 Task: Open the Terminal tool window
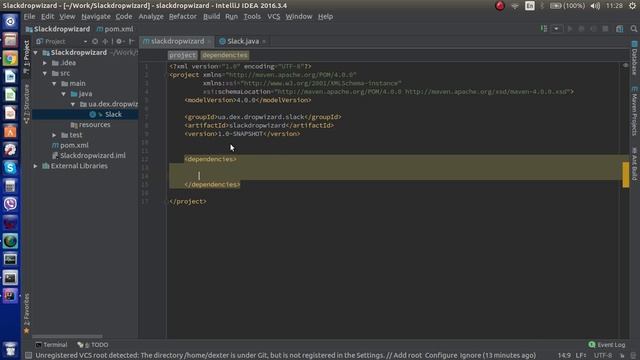51,345
